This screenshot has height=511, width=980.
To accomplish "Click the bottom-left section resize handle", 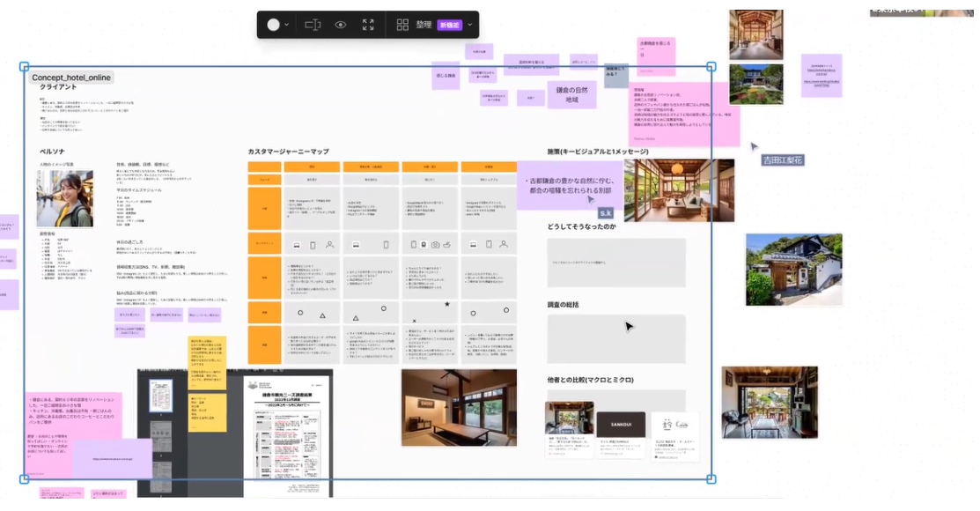I will (24, 479).
